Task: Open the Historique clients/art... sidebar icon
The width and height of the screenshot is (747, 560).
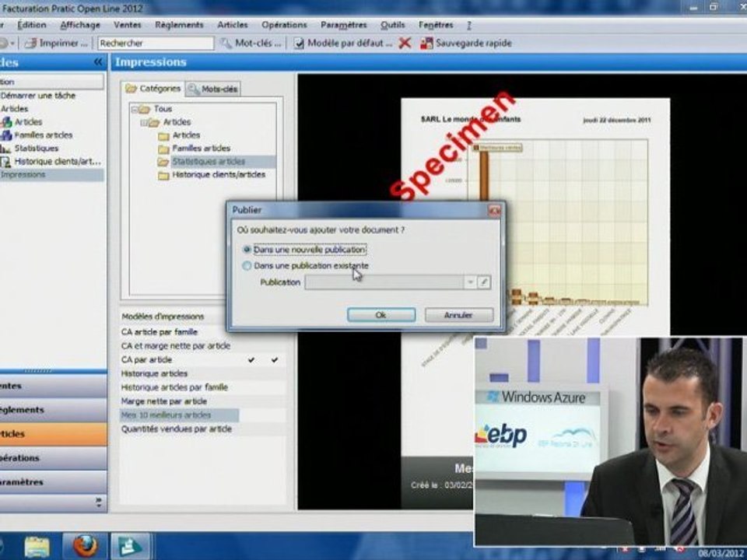Action: pos(5,162)
